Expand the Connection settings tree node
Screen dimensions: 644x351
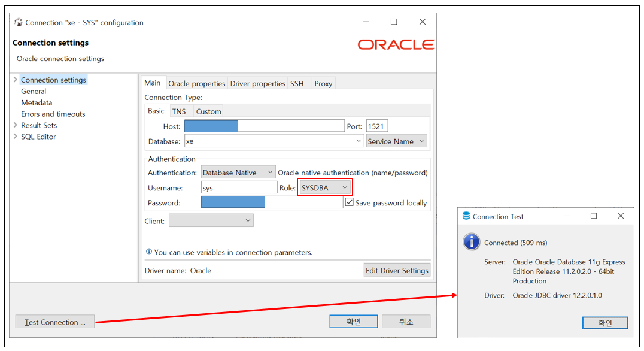[x=15, y=79]
